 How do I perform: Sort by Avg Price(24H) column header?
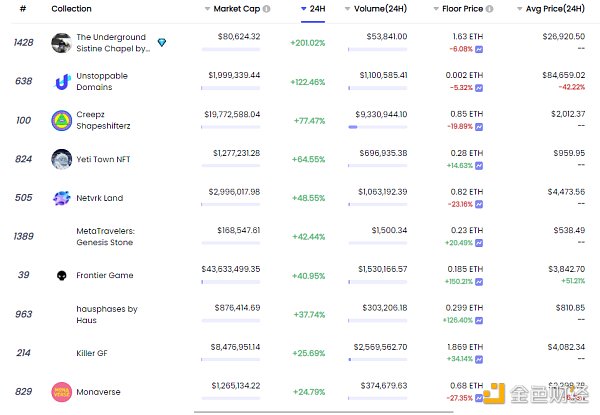(552, 8)
